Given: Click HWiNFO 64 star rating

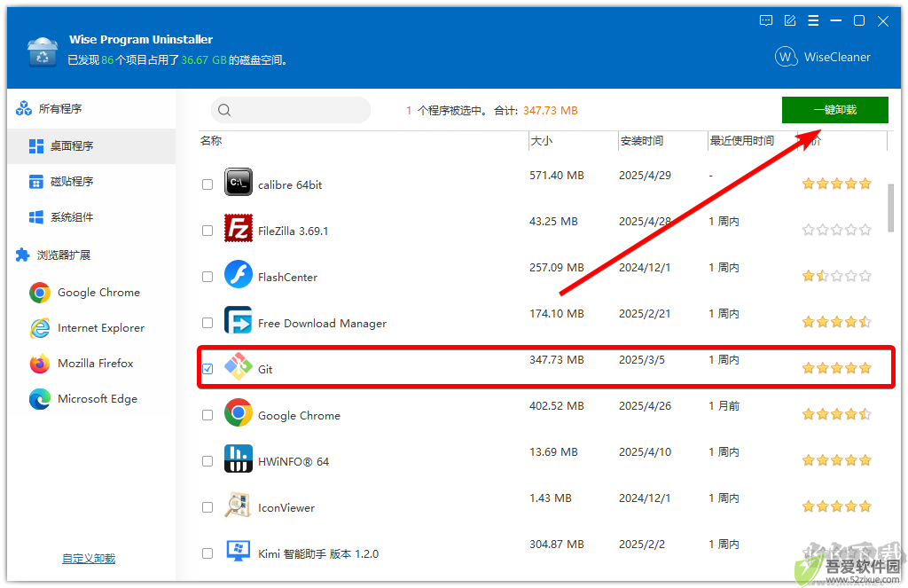Looking at the screenshot, I should (836, 460).
